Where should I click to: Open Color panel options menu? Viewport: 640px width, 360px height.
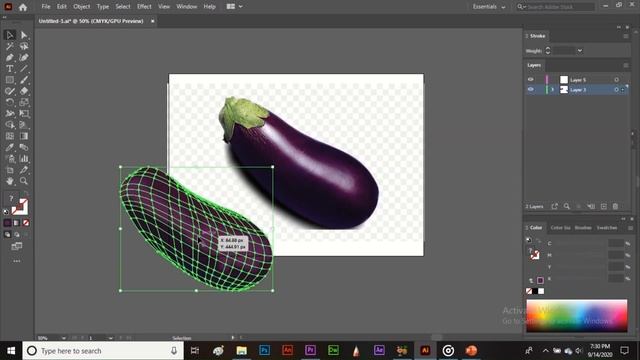631,228
